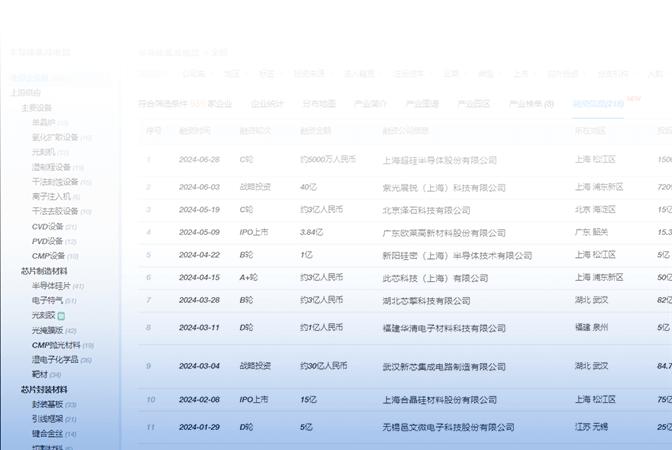The width and height of the screenshot is (672, 450).
Task: Collapse the 主要设备 category
Action: coord(37,107)
